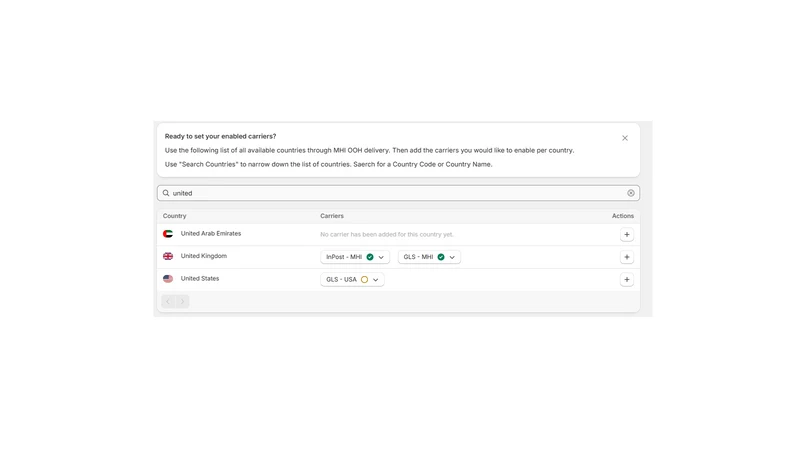Go to the previous page of countries
Image resolution: width=800 pixels, height=450 pixels.
click(168, 302)
